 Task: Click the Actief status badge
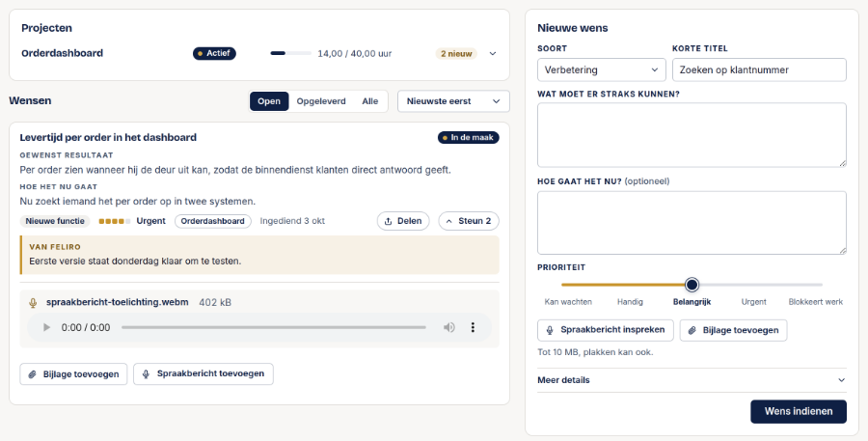[x=214, y=54]
